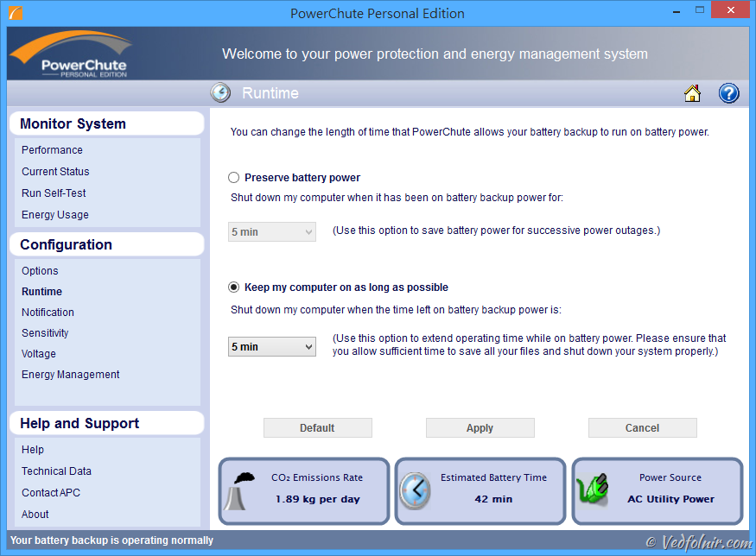Click the Estimated Battery Time clock icon

415,490
